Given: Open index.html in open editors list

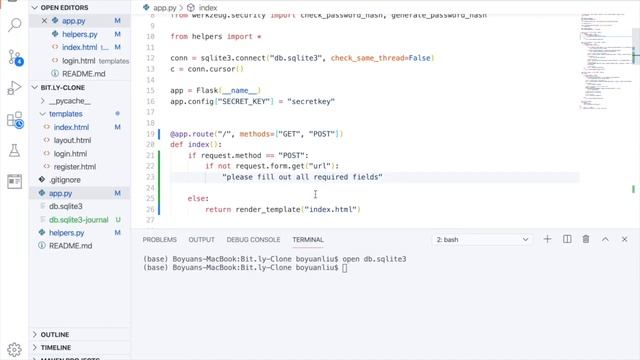Looking at the screenshot, I should pyautogui.click(x=79, y=47).
